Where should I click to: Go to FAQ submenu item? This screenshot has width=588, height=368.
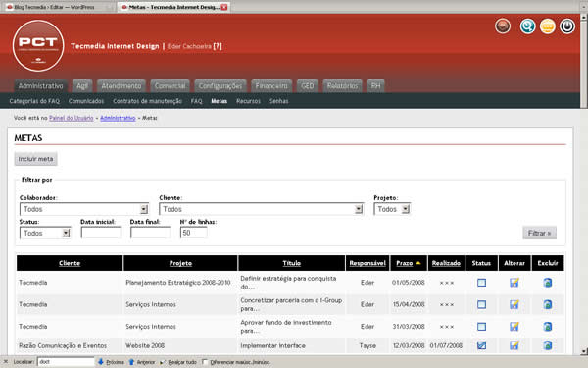coord(197,101)
